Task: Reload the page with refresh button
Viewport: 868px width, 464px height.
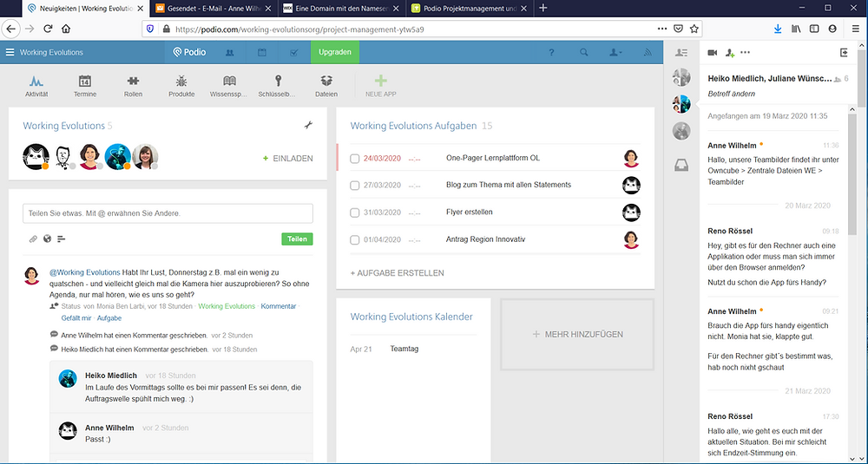Action: (x=48, y=29)
